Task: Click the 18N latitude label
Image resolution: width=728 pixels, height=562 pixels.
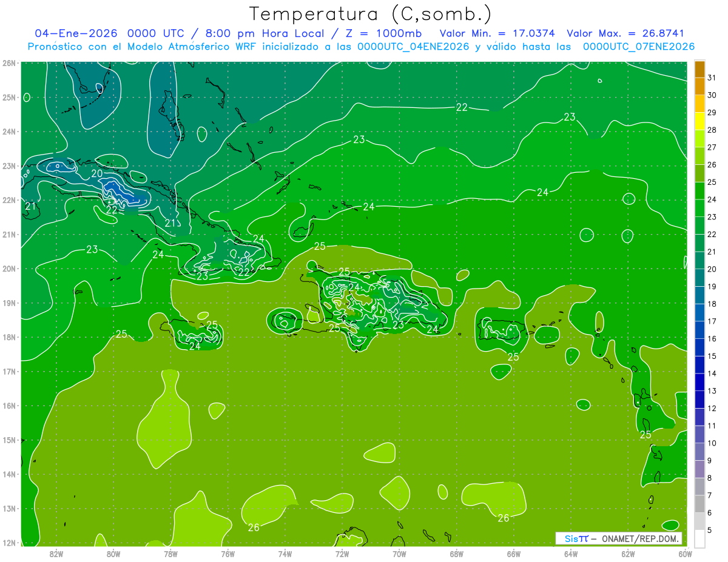Action: [x=8, y=337]
